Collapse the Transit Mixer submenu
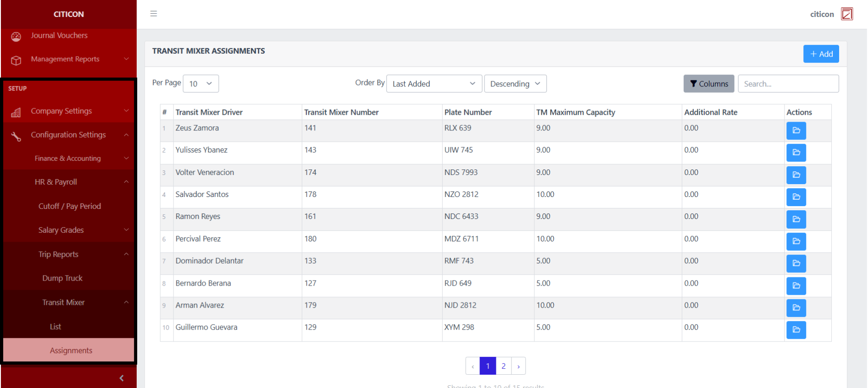Image resolution: width=868 pixels, height=388 pixels. coord(126,302)
